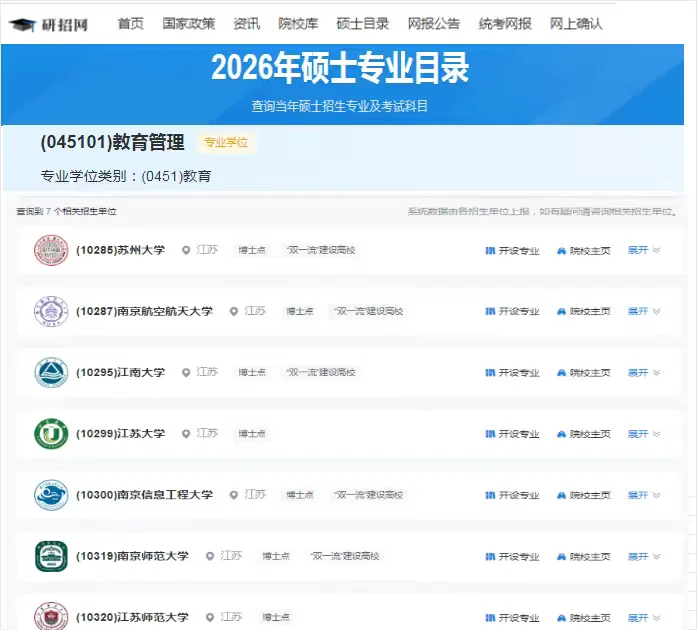Screen dimensions: 697x630
Task: Click the 南京航空航天大学 emblem
Action: pos(51,311)
